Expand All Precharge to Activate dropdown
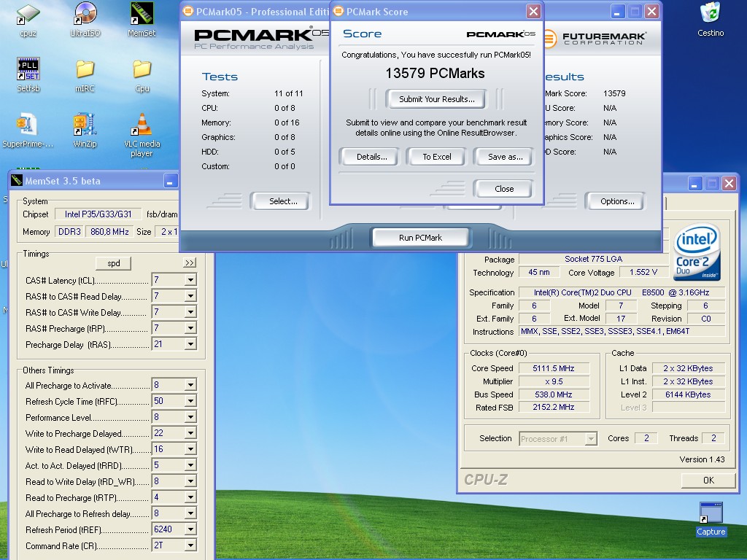 [190, 385]
